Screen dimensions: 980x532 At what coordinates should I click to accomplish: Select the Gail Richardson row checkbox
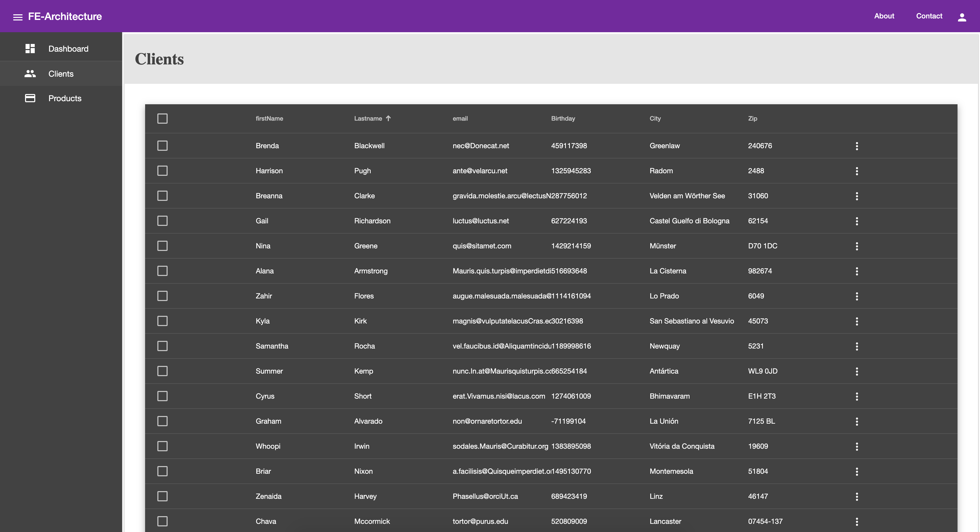tap(162, 221)
